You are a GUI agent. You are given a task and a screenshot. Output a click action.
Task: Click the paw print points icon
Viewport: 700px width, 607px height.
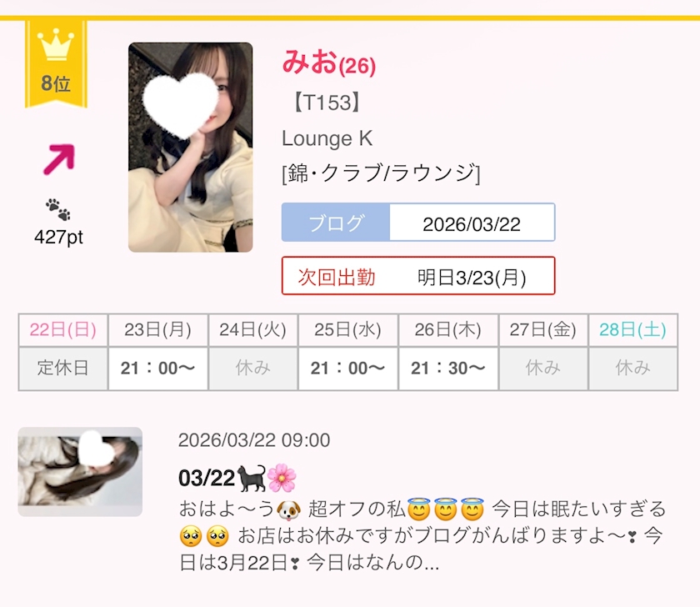click(58, 209)
